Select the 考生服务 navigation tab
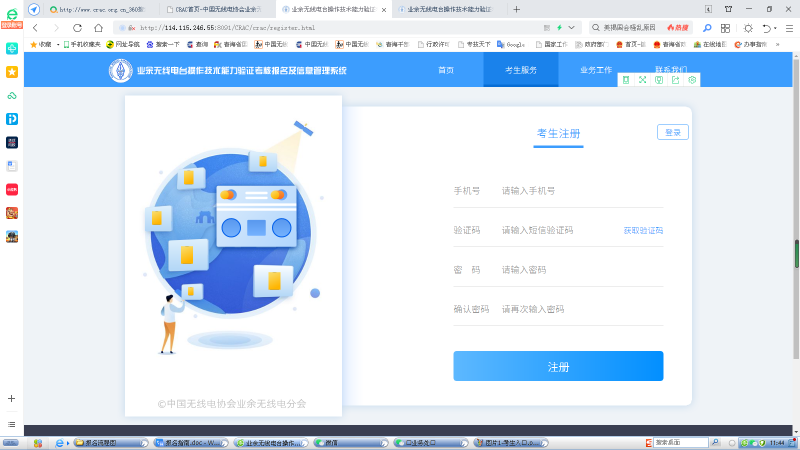This screenshot has width=800, height=450. coord(520,71)
